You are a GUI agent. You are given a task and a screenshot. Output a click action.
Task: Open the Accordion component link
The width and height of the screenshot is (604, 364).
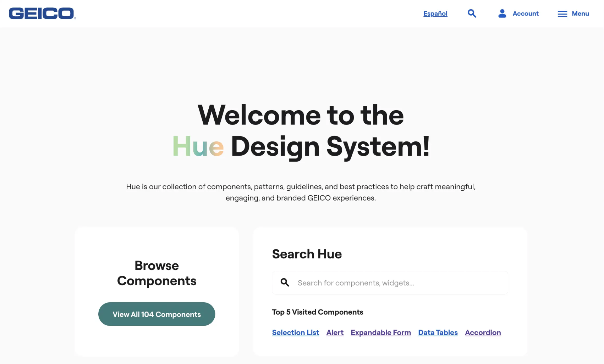pos(483,332)
